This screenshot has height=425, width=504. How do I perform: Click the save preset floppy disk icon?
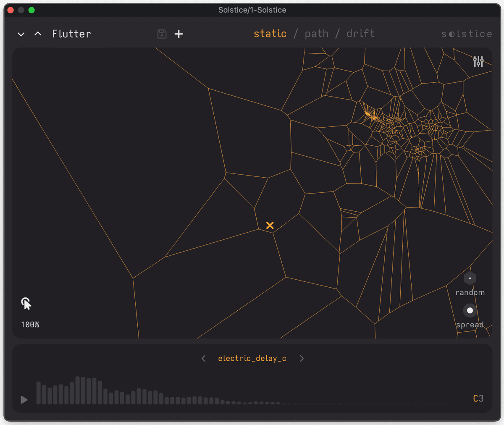click(x=162, y=34)
